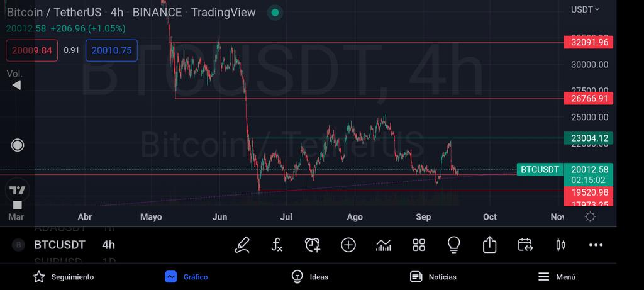Open the Seguimiento watchlist tab

tap(64, 277)
